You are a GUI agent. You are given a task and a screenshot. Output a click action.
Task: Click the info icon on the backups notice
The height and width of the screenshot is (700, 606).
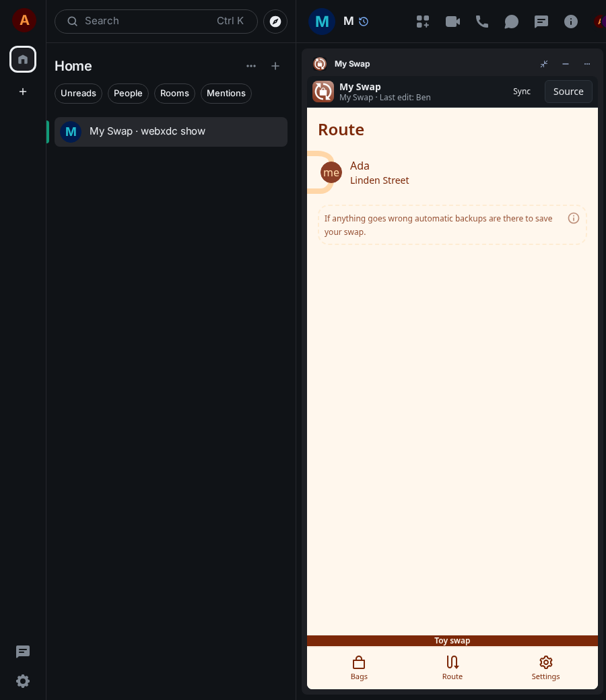coord(574,218)
